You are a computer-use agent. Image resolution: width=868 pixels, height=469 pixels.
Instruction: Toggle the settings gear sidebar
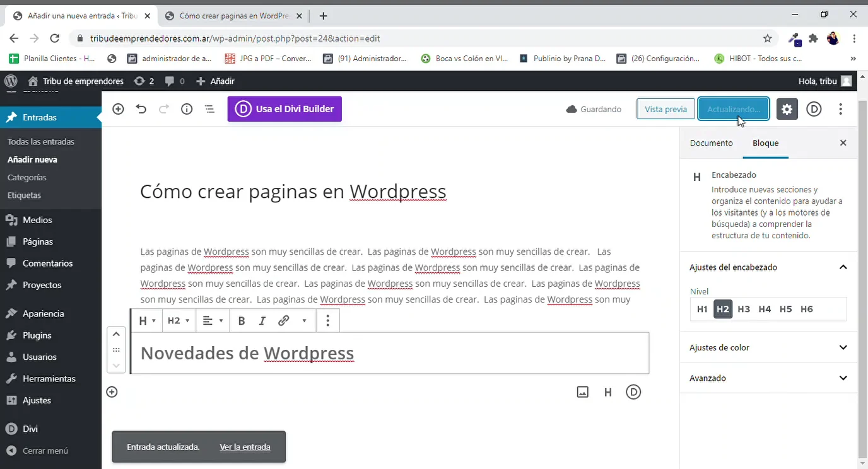coord(787,109)
